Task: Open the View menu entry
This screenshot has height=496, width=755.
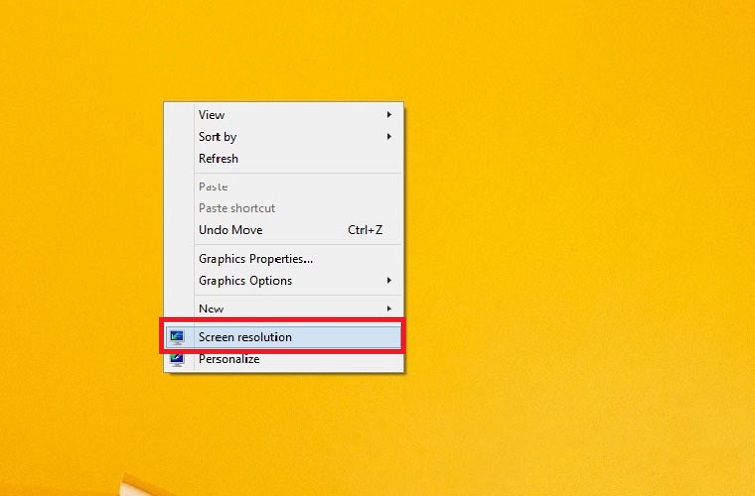Action: pyautogui.click(x=212, y=115)
